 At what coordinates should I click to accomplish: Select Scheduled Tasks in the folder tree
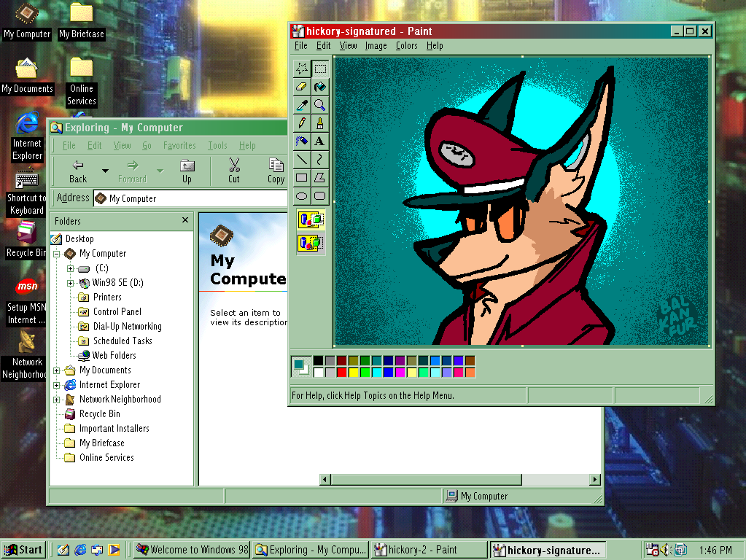click(123, 341)
